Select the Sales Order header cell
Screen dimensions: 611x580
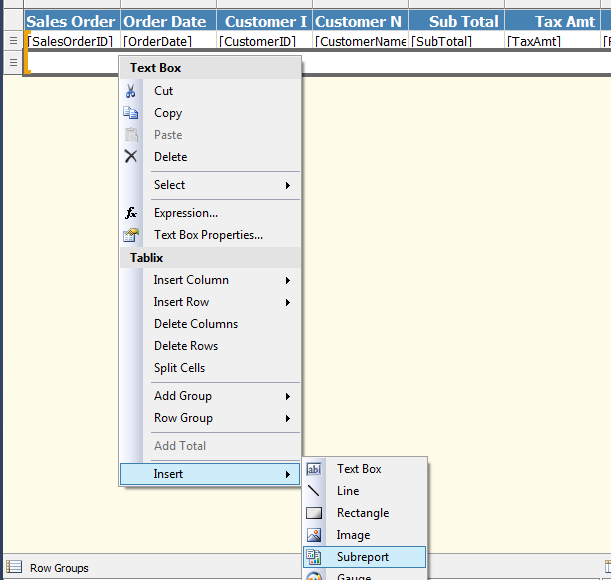tap(72, 21)
